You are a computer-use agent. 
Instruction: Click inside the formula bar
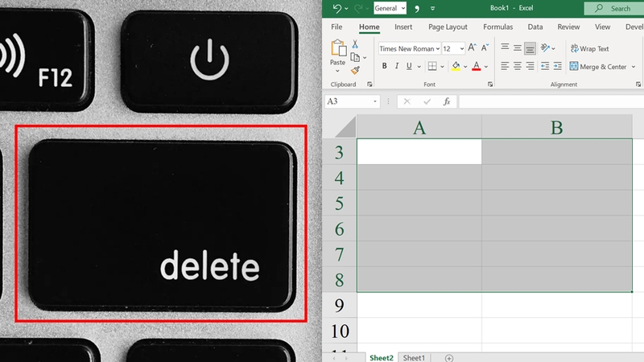[551, 101]
